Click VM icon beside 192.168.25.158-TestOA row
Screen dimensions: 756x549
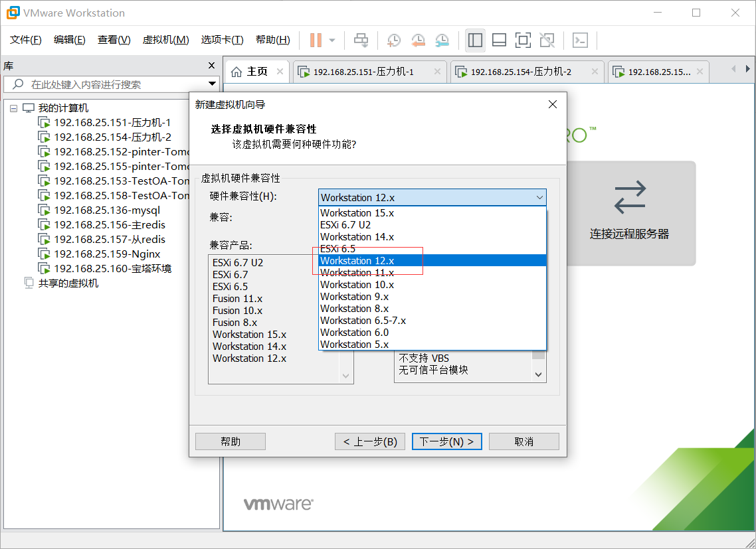pos(45,196)
